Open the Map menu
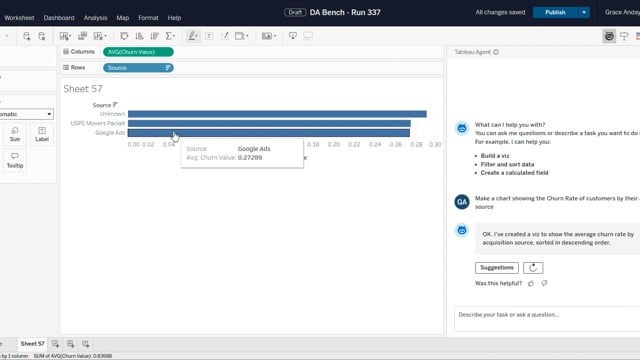The width and height of the screenshot is (640, 360). click(x=122, y=18)
